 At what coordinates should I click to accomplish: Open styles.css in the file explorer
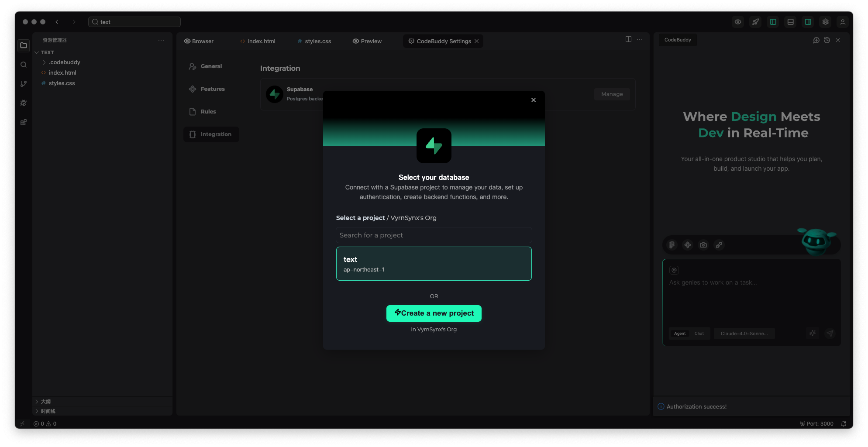(x=62, y=83)
